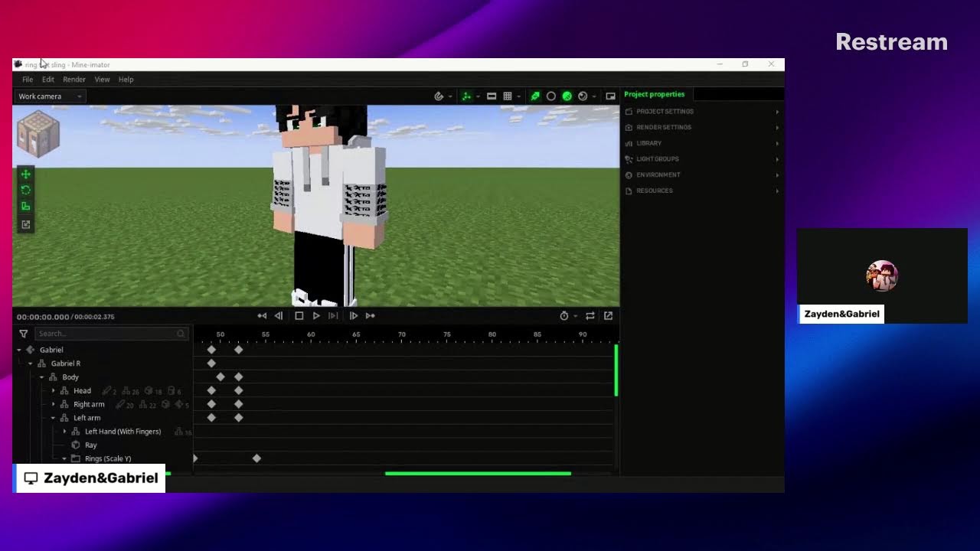Open the View menu
This screenshot has width=980, height=551.
(102, 80)
